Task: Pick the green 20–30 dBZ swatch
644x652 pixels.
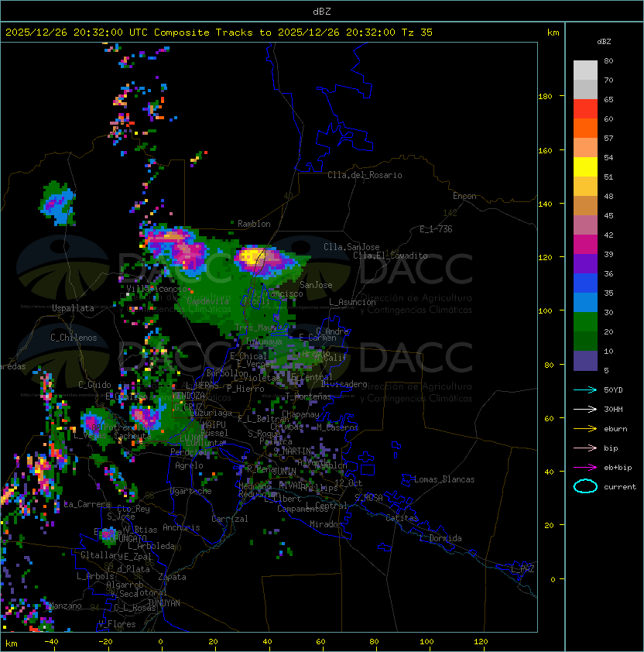Action: [x=585, y=321]
